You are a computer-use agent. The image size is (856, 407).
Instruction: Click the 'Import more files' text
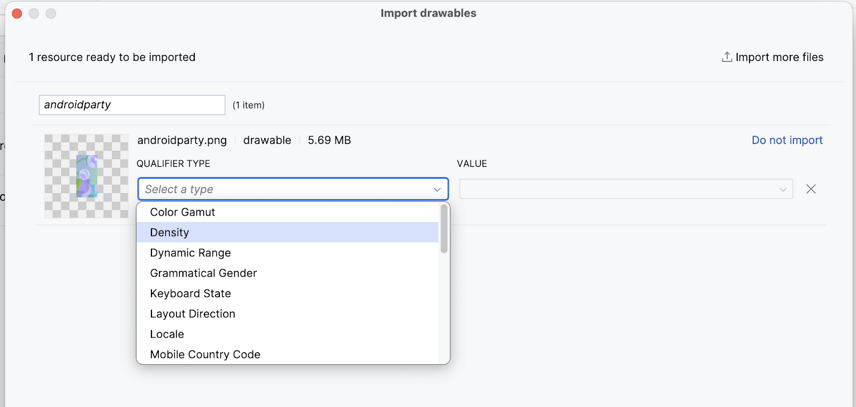(779, 57)
